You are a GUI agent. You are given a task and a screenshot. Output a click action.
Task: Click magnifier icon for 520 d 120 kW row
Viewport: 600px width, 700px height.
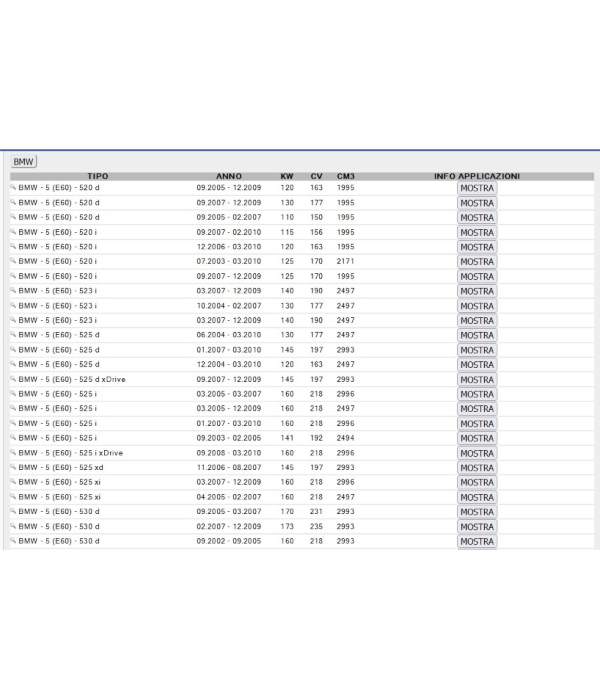click(x=13, y=187)
